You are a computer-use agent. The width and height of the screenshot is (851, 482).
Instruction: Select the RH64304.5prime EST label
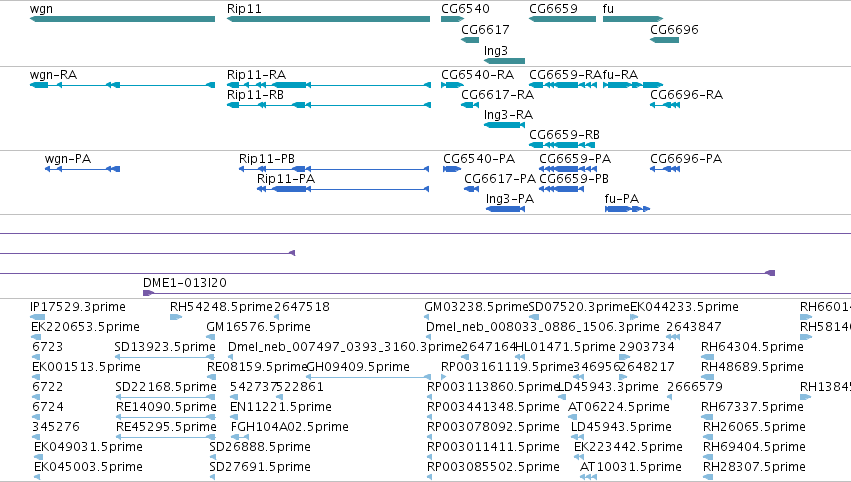point(752,347)
